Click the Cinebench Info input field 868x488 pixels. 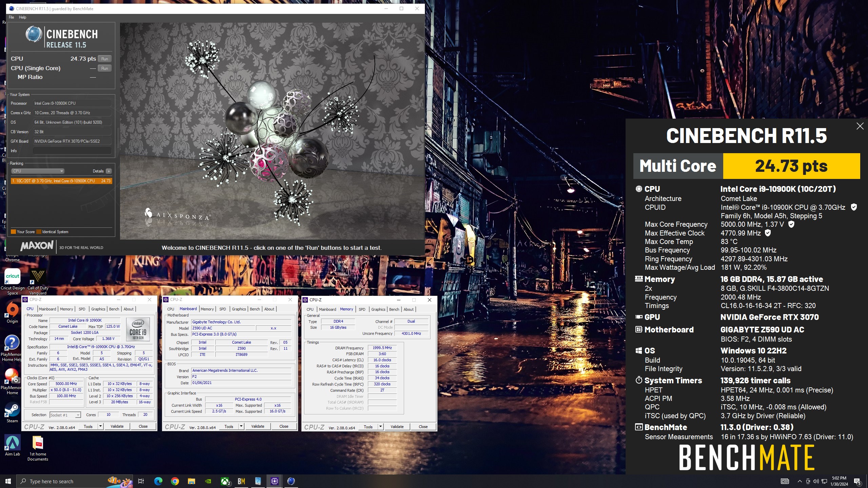tap(72, 151)
